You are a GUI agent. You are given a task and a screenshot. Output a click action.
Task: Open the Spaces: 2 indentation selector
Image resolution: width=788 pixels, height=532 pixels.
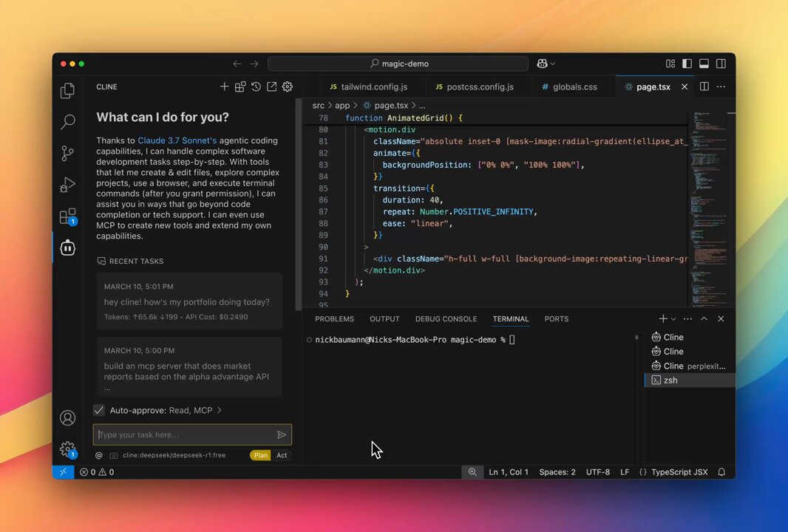pyautogui.click(x=557, y=472)
